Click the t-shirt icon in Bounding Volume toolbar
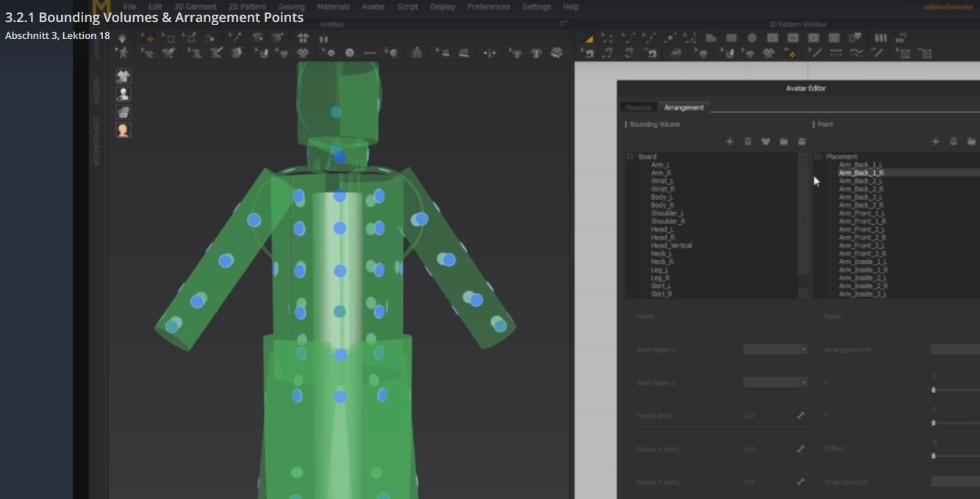 765,141
